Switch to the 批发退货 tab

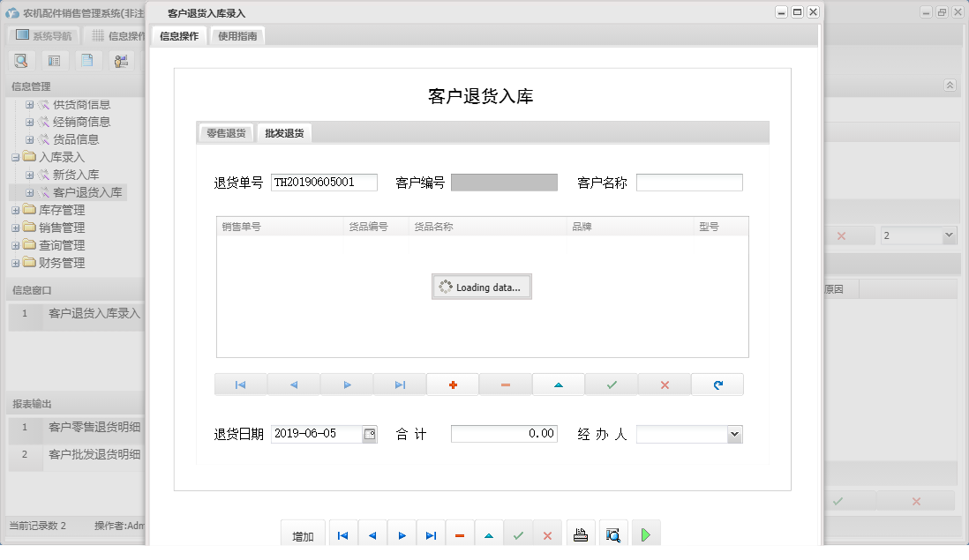coord(283,132)
